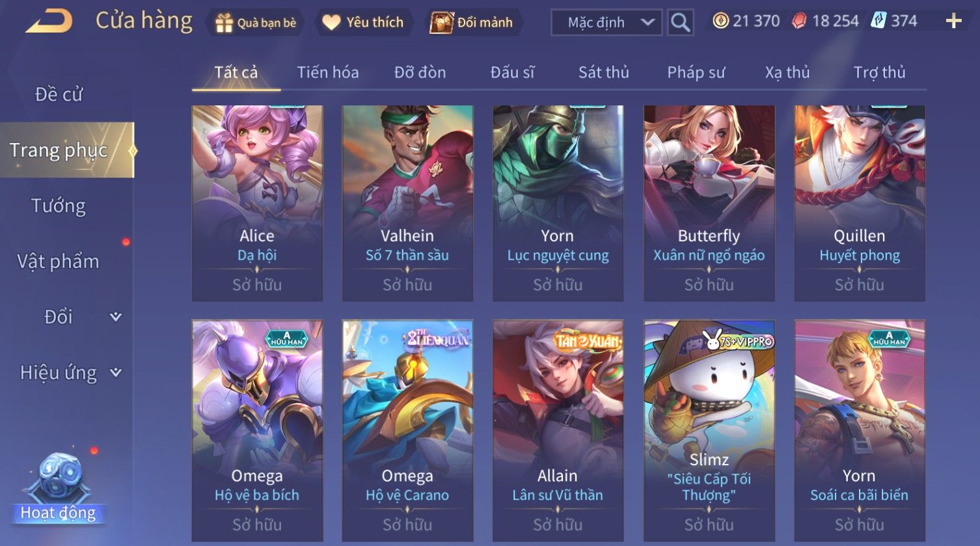Switch to the Pháp sư tab
This screenshot has height=546, width=980.
[696, 72]
